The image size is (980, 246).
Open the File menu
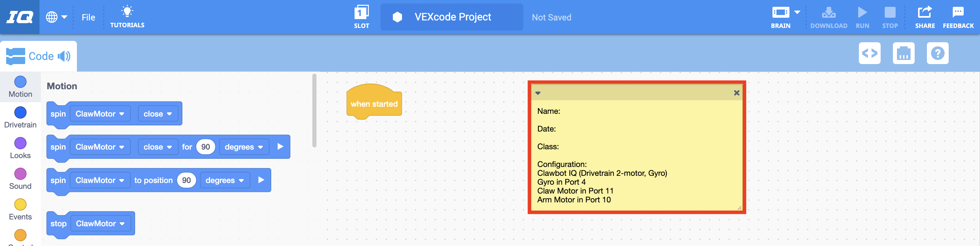pyautogui.click(x=88, y=17)
